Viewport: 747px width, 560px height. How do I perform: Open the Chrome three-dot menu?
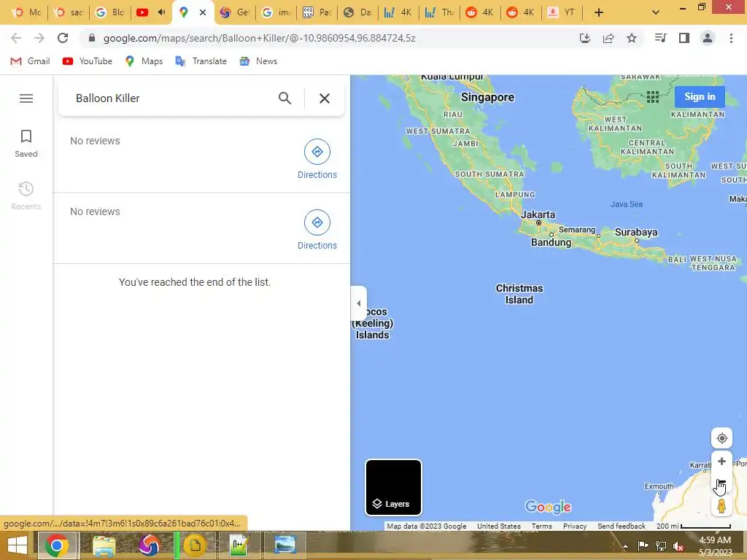731,38
